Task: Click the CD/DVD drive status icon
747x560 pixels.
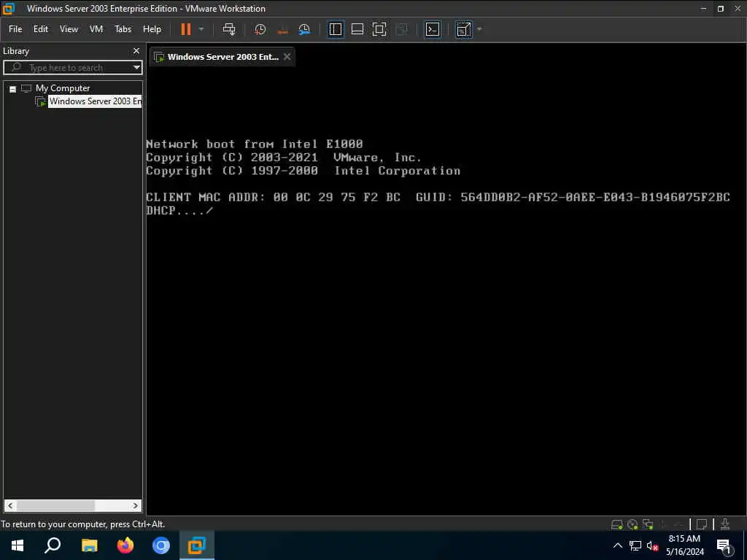Action: tap(632, 525)
